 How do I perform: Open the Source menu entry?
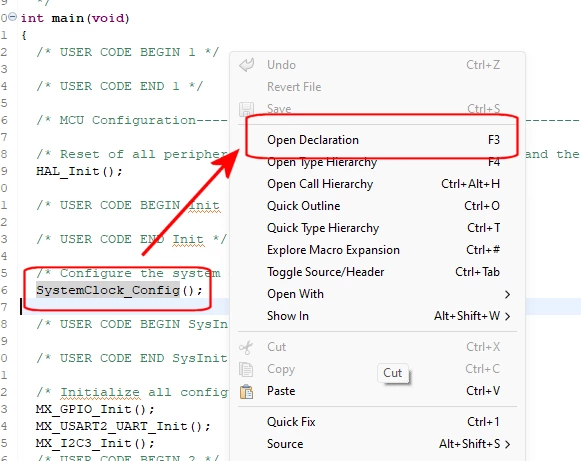(x=377, y=444)
